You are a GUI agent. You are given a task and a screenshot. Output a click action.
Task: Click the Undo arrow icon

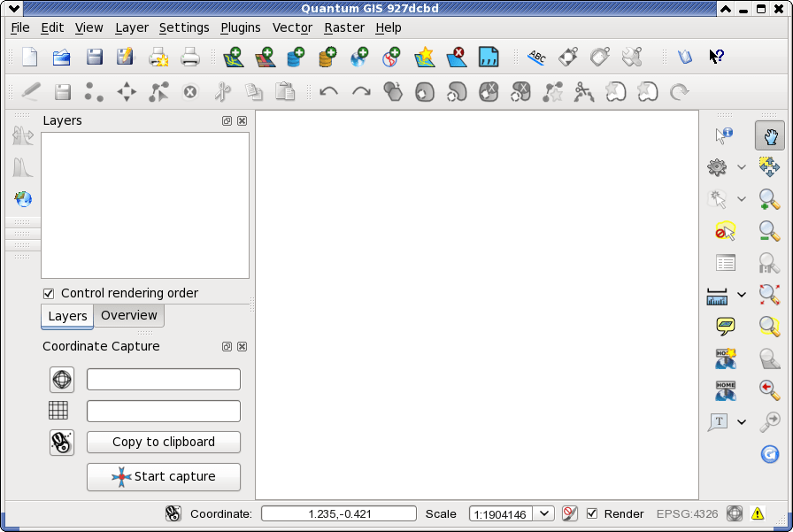pyautogui.click(x=328, y=92)
